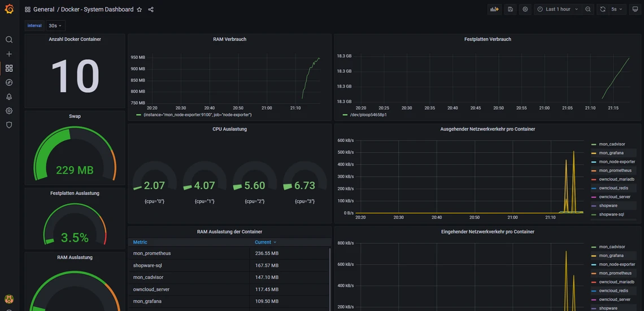Click the share dashboard icon
The image size is (644, 311).
click(151, 10)
